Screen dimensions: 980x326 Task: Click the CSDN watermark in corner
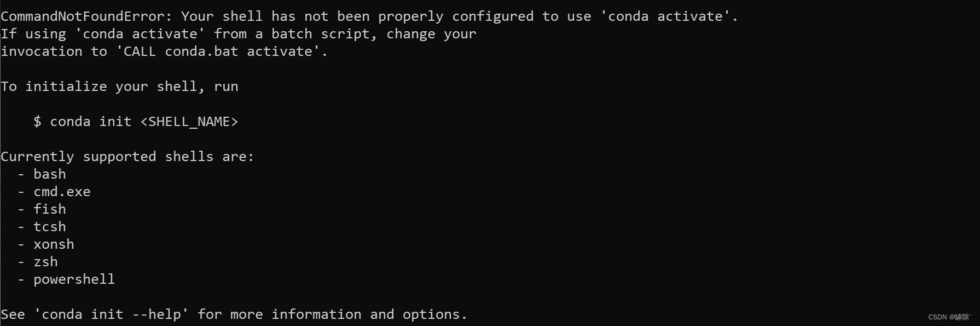coord(949,317)
